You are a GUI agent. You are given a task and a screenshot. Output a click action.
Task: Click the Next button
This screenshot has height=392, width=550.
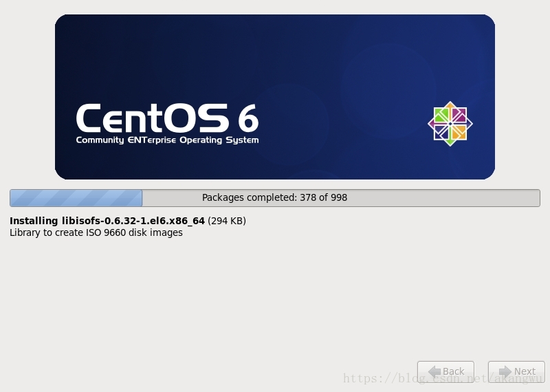[517, 371]
